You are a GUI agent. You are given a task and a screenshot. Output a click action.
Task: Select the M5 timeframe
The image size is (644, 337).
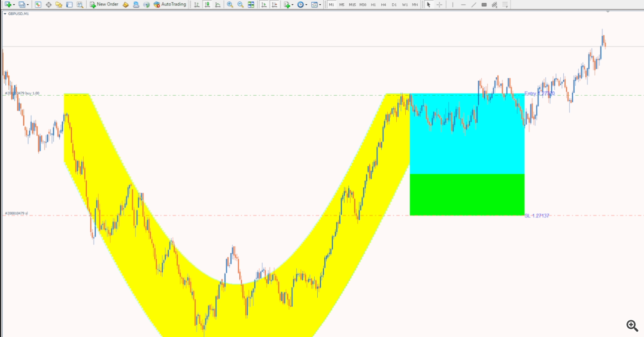(x=342, y=4)
